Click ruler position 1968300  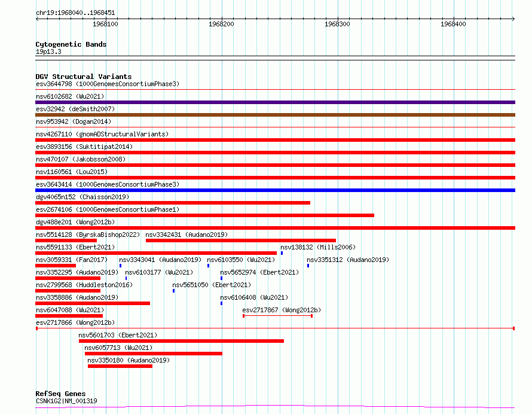tap(337, 24)
